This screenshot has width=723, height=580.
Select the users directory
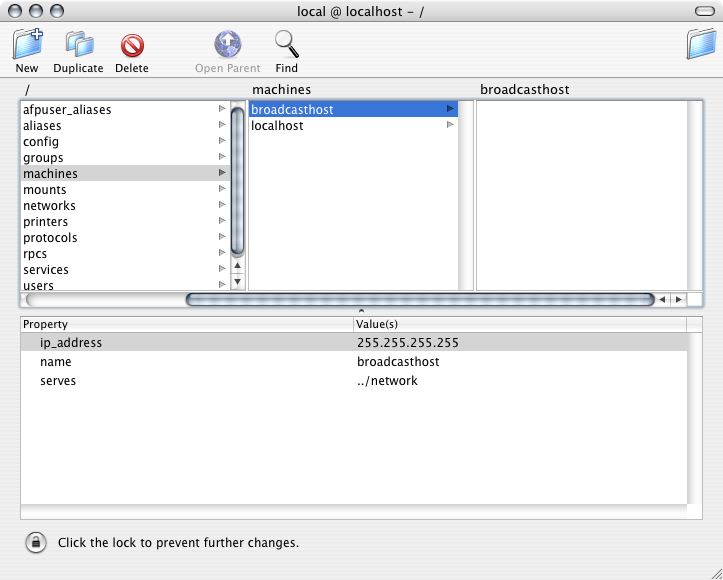point(39,285)
